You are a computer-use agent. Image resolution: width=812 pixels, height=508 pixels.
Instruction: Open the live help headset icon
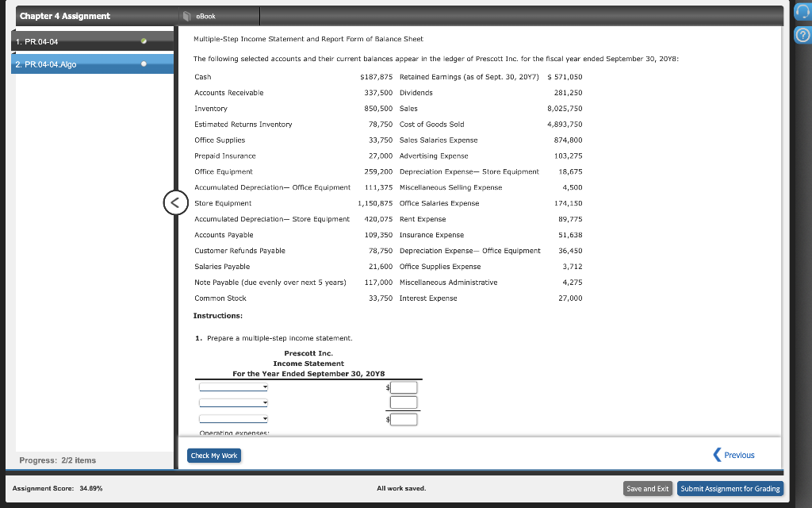coord(803,11)
